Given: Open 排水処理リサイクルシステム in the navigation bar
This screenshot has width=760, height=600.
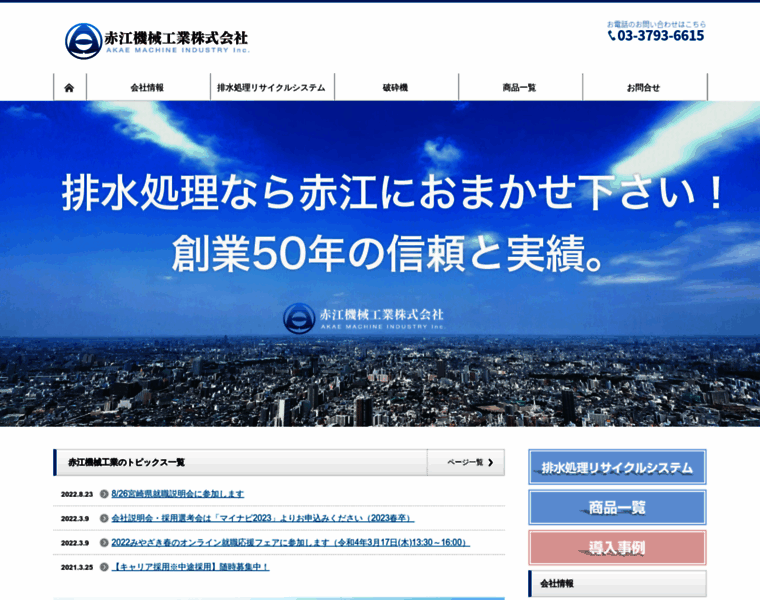Looking at the screenshot, I should [272, 88].
